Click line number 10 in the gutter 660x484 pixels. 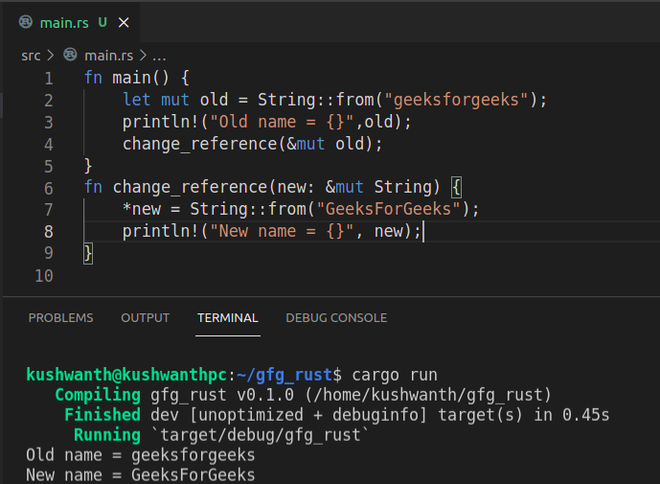click(x=44, y=276)
